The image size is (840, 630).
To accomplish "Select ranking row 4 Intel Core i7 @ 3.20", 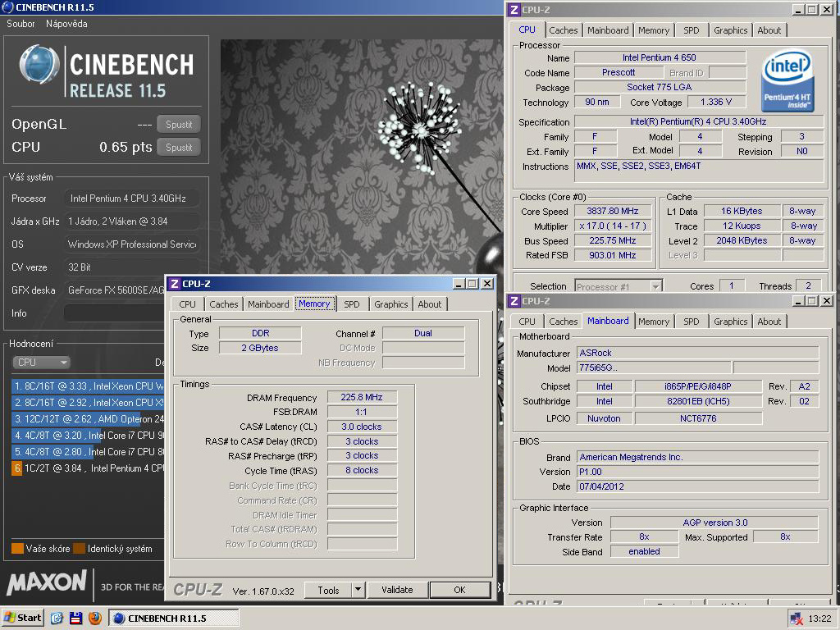I will coord(87,436).
